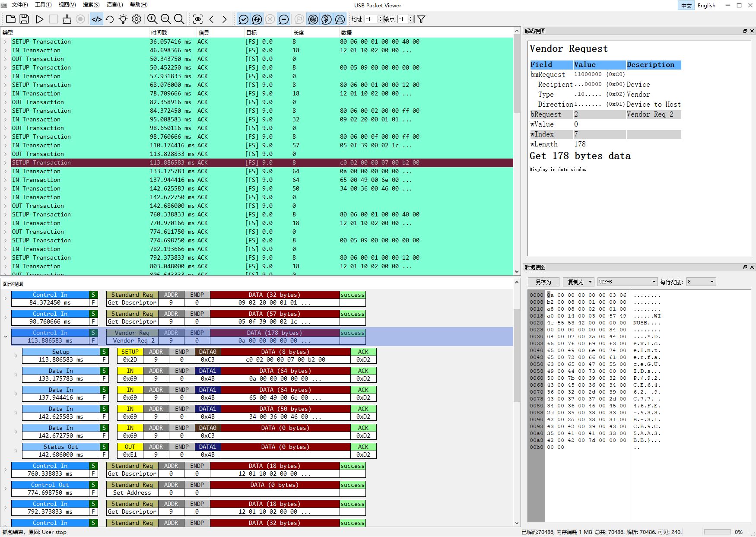Open the 搜索(S) menu

click(91, 5)
